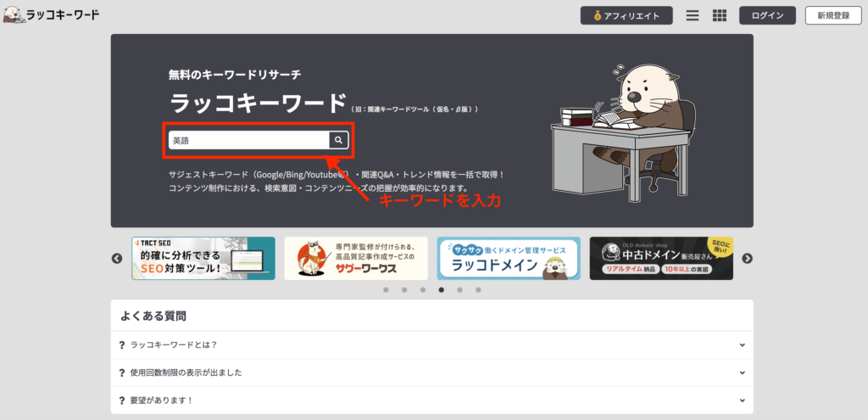Select the fifth carousel pagination dot
The height and width of the screenshot is (420, 868).
click(x=459, y=290)
